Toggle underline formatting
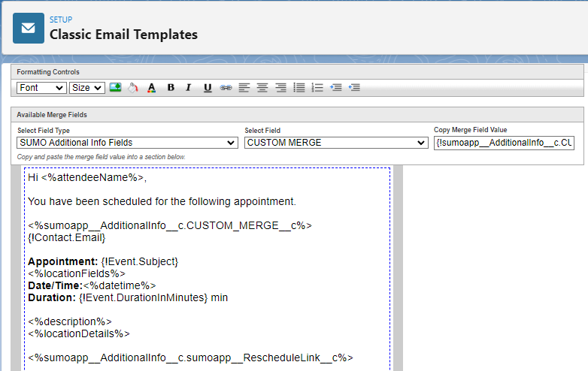This screenshot has width=588, height=371. pyautogui.click(x=208, y=88)
